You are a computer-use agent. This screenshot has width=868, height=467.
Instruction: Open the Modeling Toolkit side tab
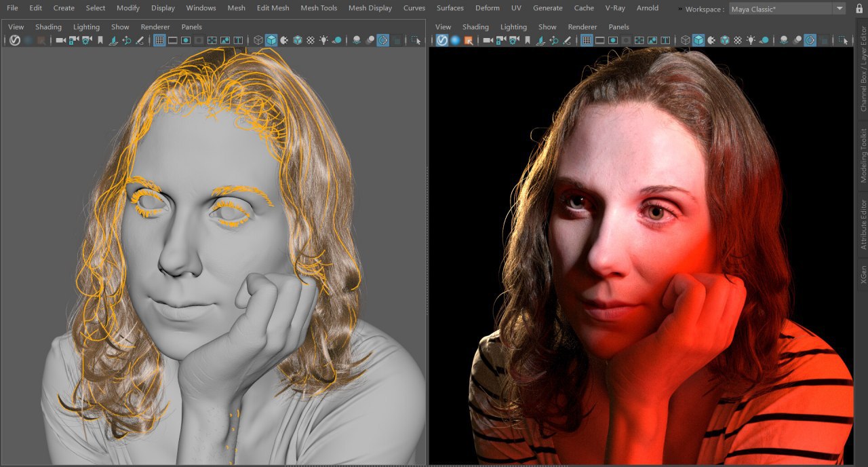coord(863,155)
